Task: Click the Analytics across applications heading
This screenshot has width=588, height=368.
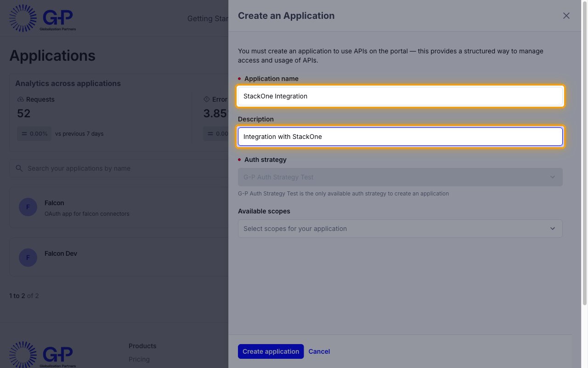Action: pos(68,83)
